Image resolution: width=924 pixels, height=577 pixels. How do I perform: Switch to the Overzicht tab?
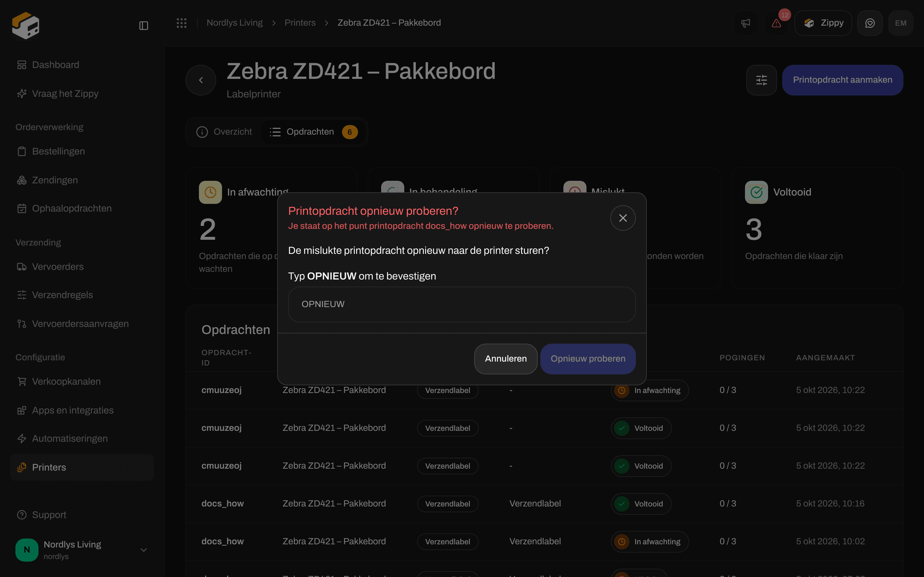(x=224, y=132)
